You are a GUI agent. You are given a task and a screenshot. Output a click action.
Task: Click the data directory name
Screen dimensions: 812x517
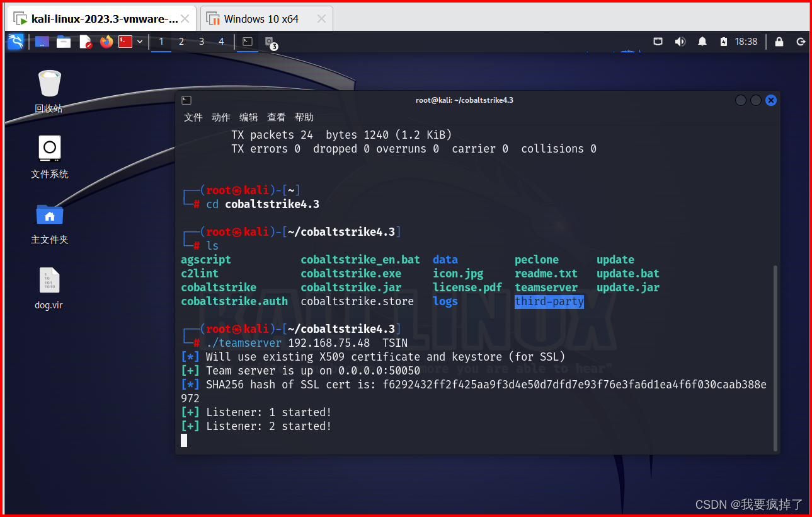pos(445,260)
